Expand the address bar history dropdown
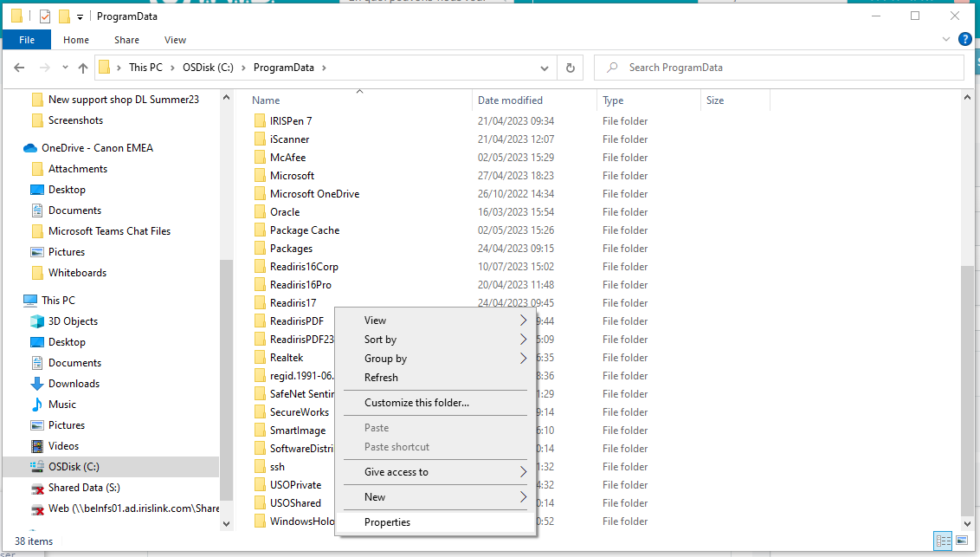Image resolution: width=980 pixels, height=557 pixels. pyautogui.click(x=545, y=68)
